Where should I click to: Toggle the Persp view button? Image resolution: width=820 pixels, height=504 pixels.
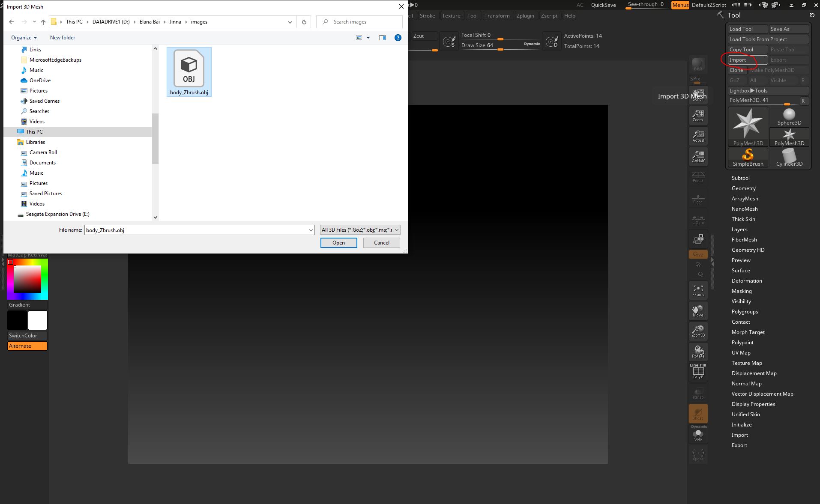pos(698,177)
